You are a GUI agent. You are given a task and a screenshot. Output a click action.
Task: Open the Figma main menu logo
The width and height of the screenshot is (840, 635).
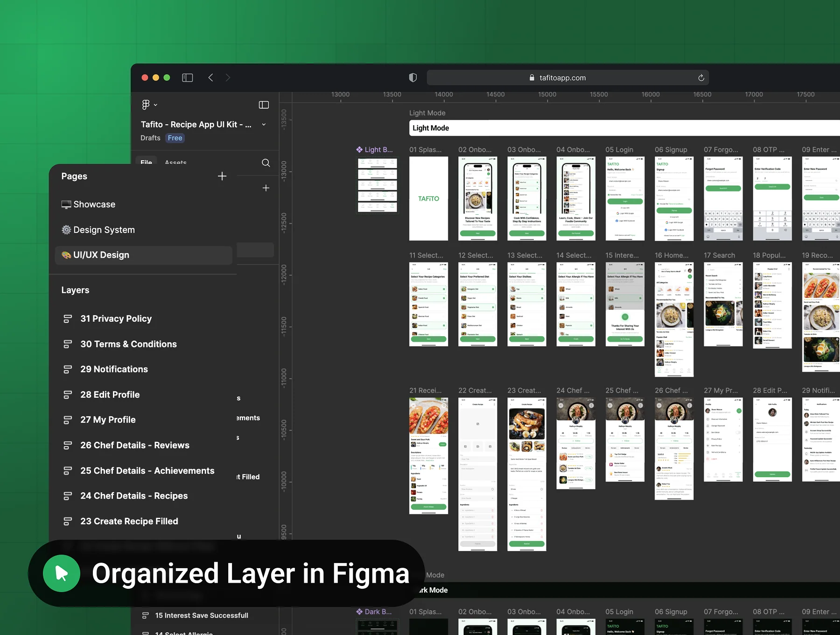(x=146, y=105)
